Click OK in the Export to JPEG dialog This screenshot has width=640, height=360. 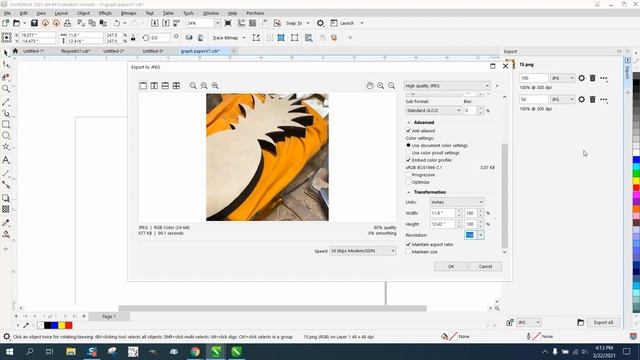click(x=451, y=267)
